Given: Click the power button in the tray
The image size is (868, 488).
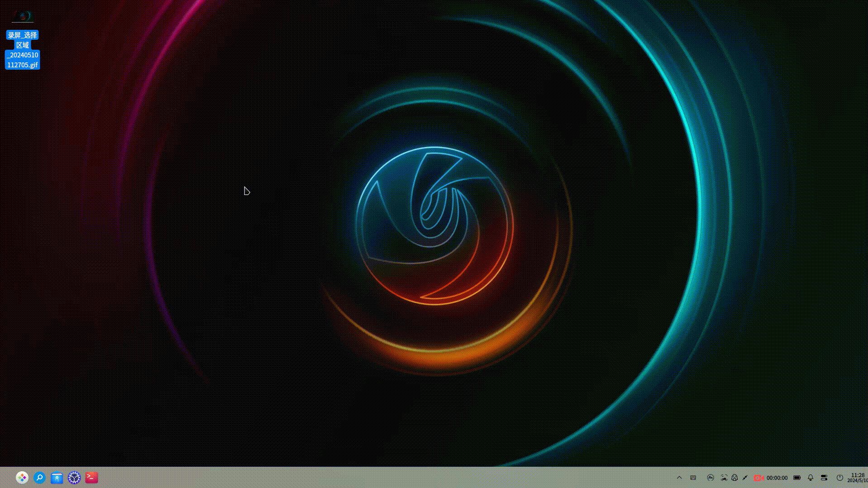Looking at the screenshot, I should pos(840,478).
